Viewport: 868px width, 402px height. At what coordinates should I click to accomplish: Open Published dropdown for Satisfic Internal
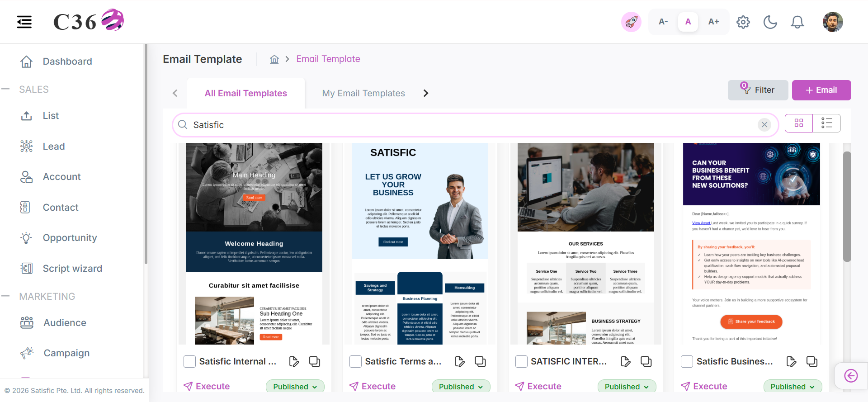[295, 386]
